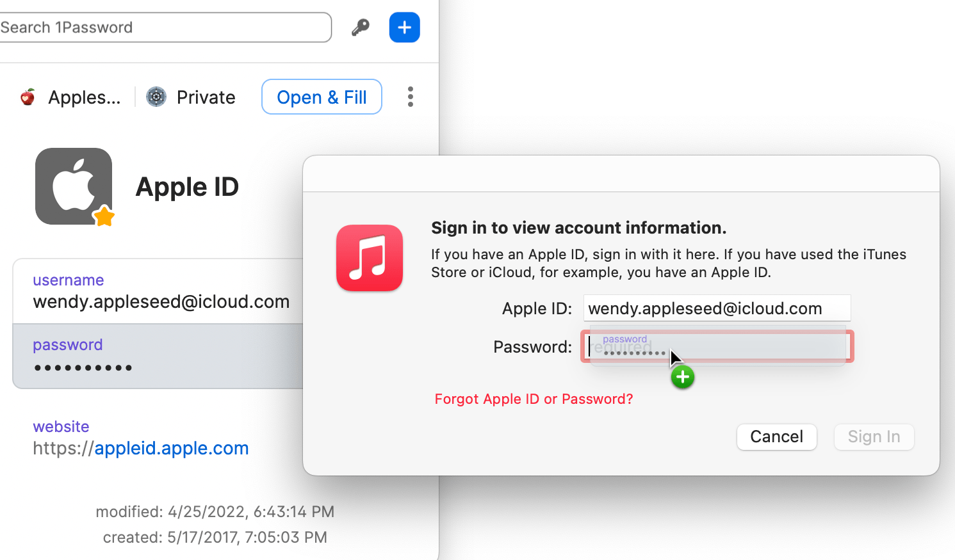Click the disabled Sign In button
Image resolution: width=955 pixels, height=560 pixels.
pos(874,436)
